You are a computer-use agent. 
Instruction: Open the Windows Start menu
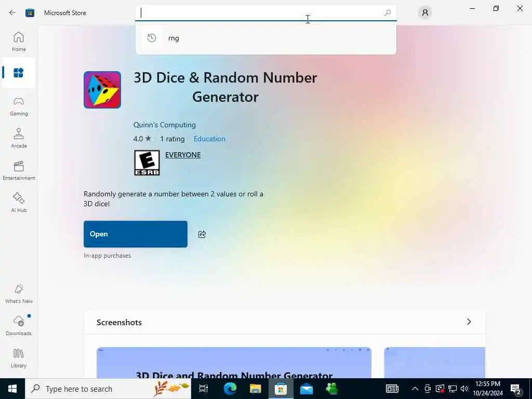click(12, 389)
